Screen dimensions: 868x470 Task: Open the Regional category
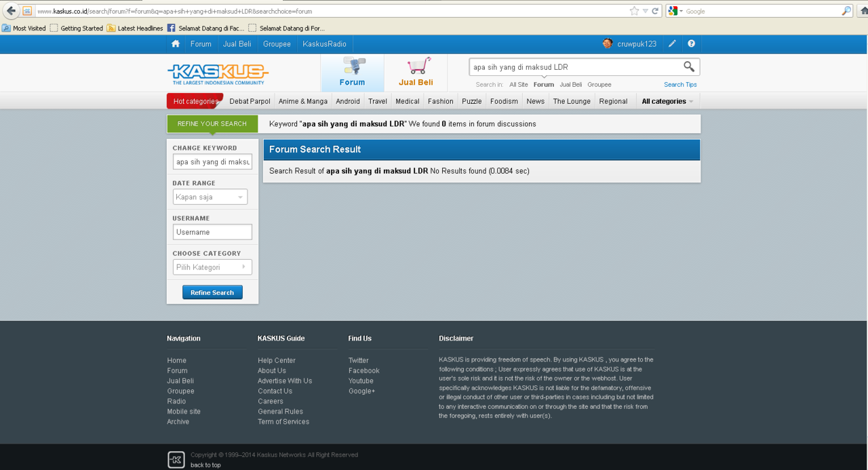point(613,101)
